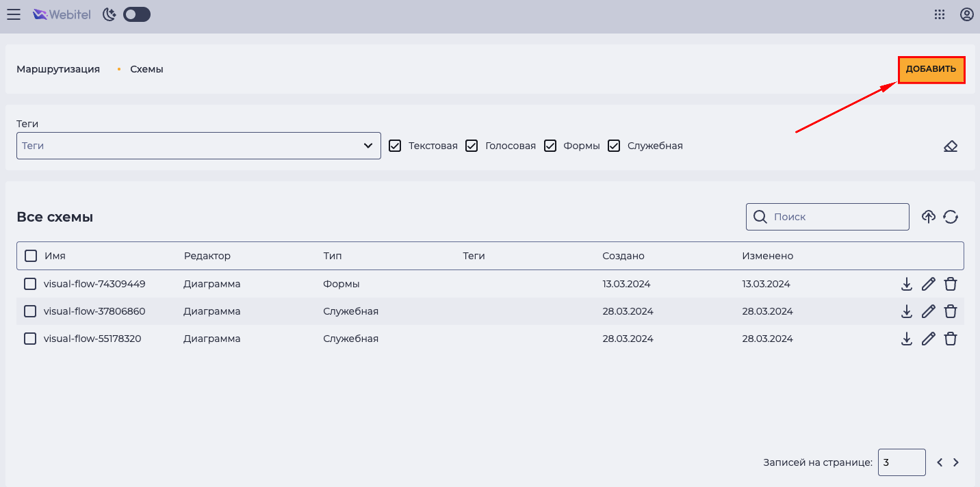Click the Маршрутизация breadcrumb
The image size is (980, 487).
(58, 69)
